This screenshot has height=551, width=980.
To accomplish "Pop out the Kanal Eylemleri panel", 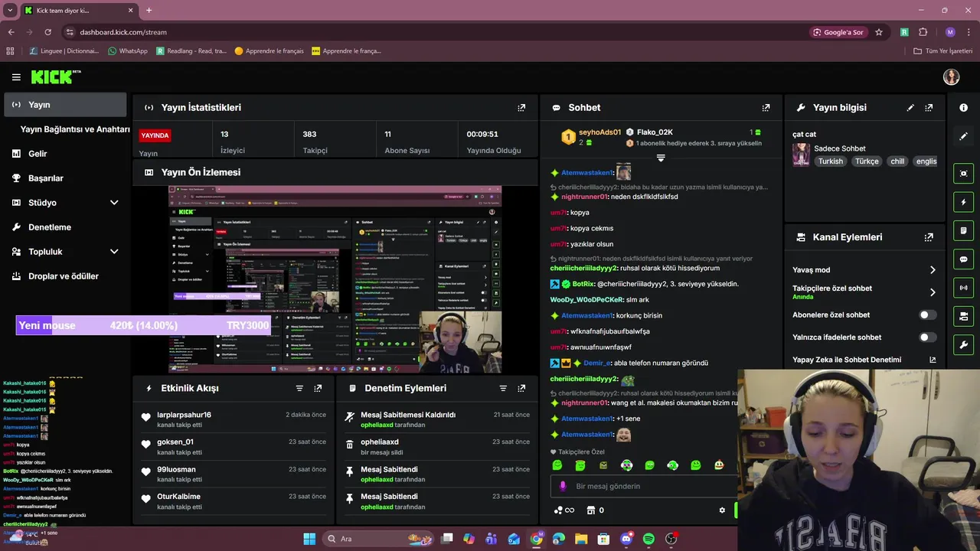I will 929,237.
